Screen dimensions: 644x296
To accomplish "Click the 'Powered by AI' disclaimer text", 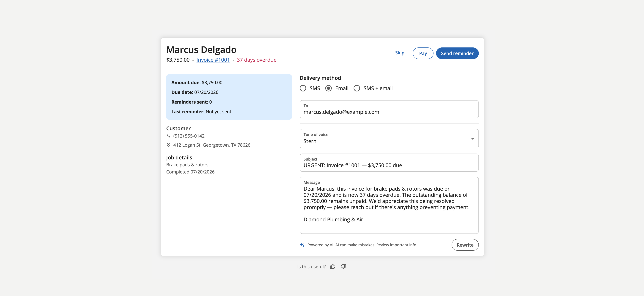I will tap(362, 245).
